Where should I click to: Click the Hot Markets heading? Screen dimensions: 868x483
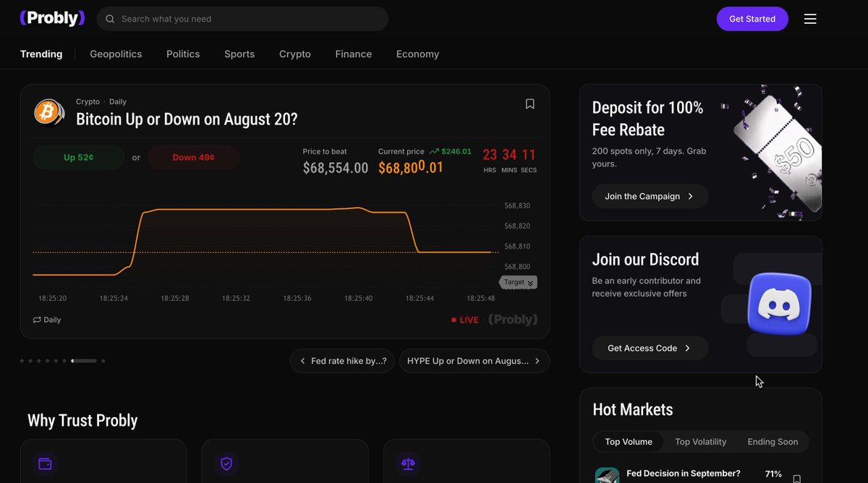click(x=633, y=409)
